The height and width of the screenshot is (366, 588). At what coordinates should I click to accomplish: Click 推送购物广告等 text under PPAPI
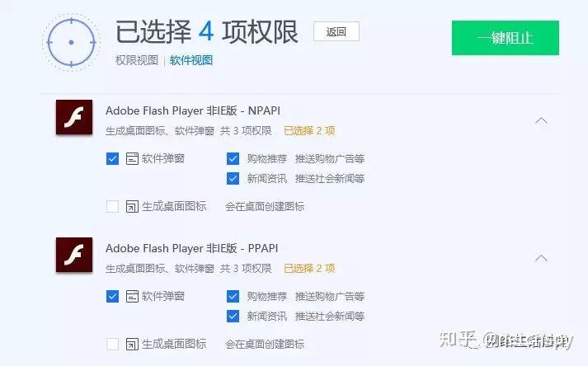tap(330, 296)
